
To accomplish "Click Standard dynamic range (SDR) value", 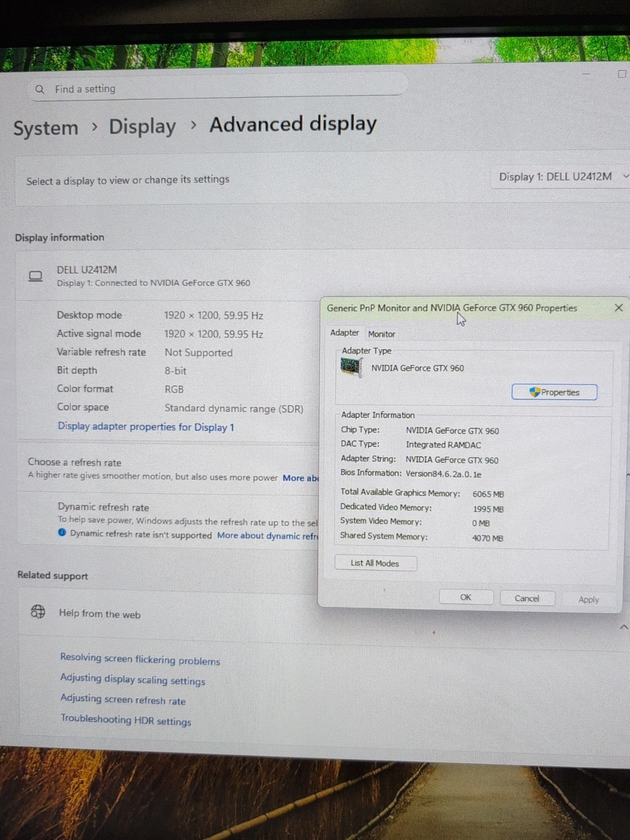I will pyautogui.click(x=234, y=408).
